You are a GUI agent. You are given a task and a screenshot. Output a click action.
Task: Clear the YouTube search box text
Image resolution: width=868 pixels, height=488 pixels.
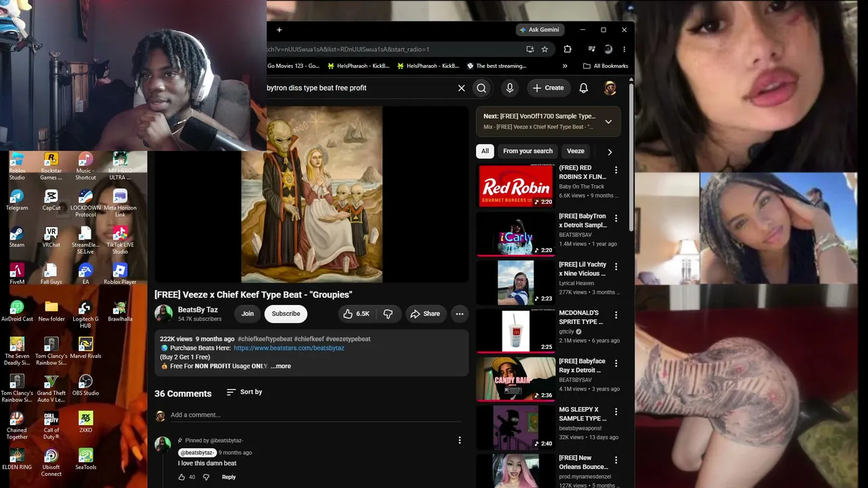click(x=461, y=88)
